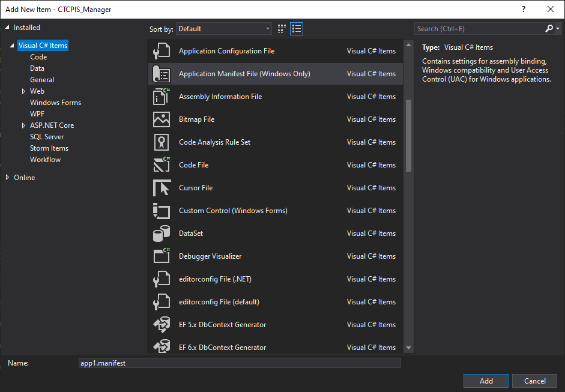The width and height of the screenshot is (565, 392).
Task: Select Code File item text
Action: [194, 165]
